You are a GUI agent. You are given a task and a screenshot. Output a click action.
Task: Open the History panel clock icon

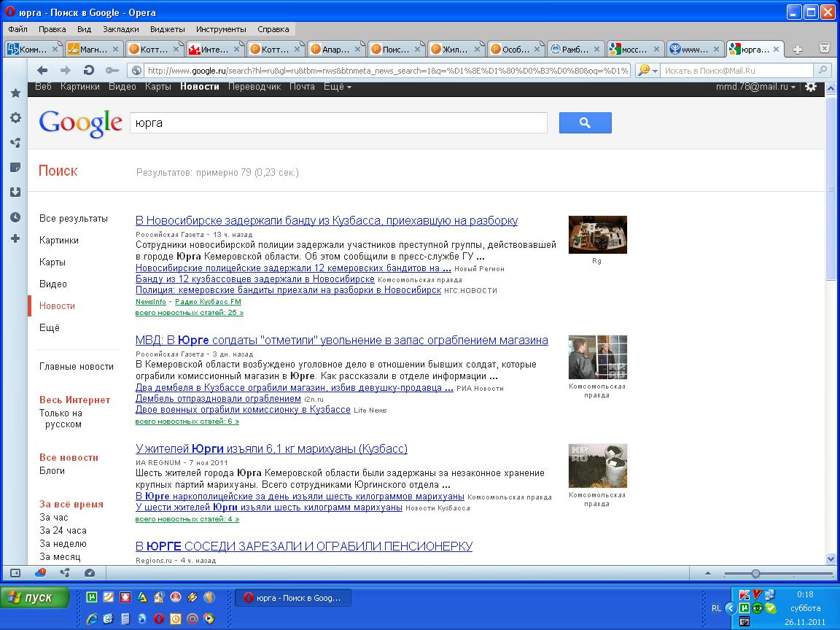pyautogui.click(x=15, y=217)
